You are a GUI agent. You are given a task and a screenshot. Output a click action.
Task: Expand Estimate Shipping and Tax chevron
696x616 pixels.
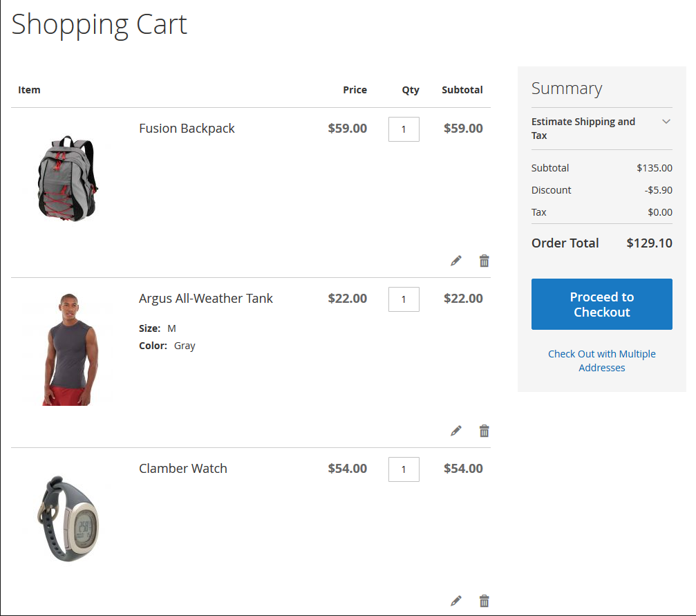[x=666, y=122]
